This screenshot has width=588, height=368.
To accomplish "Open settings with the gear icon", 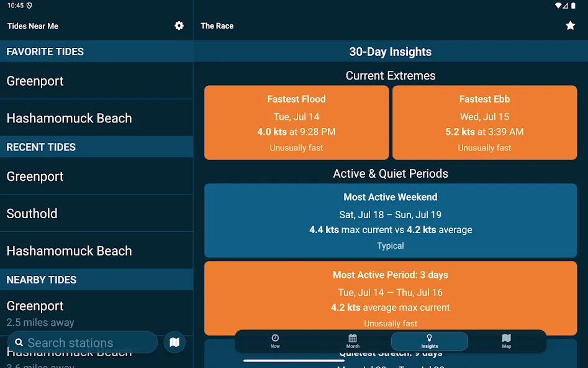I will click(179, 25).
